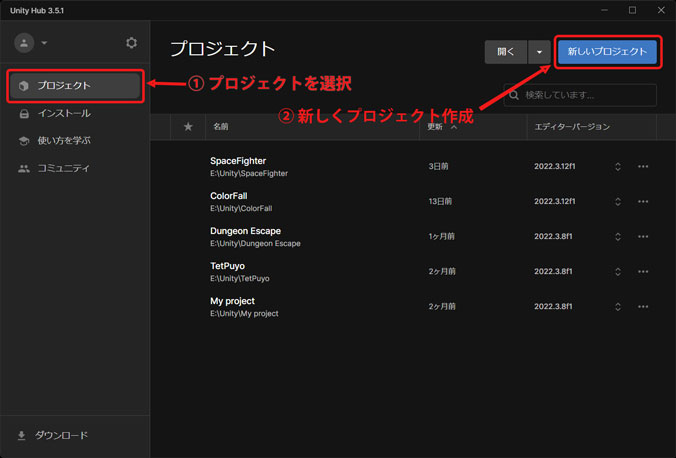Change editor version for TetPuyo
The image size is (676, 458).
click(x=618, y=271)
